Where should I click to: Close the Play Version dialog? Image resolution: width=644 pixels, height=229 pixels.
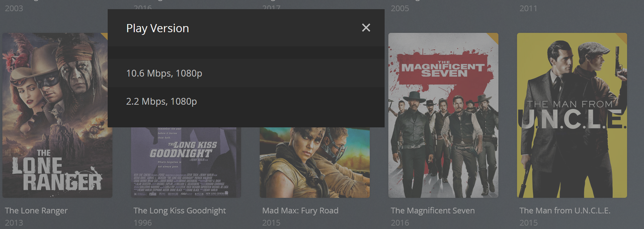(366, 28)
